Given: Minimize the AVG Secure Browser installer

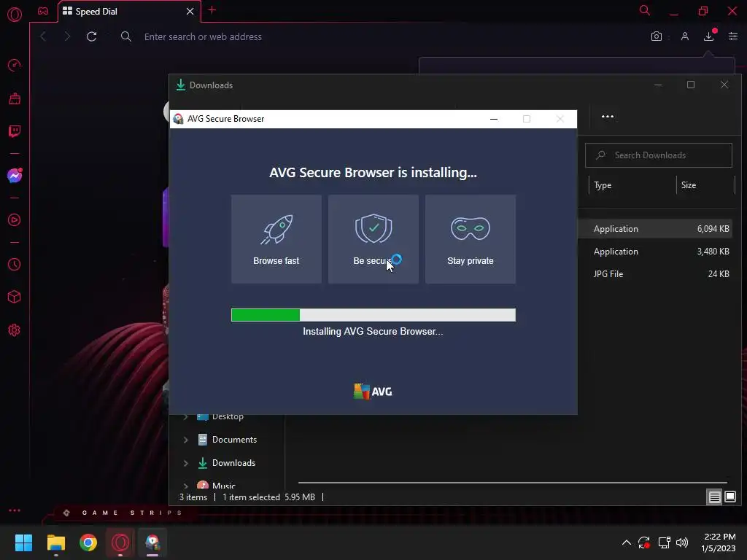Looking at the screenshot, I should coord(494,119).
